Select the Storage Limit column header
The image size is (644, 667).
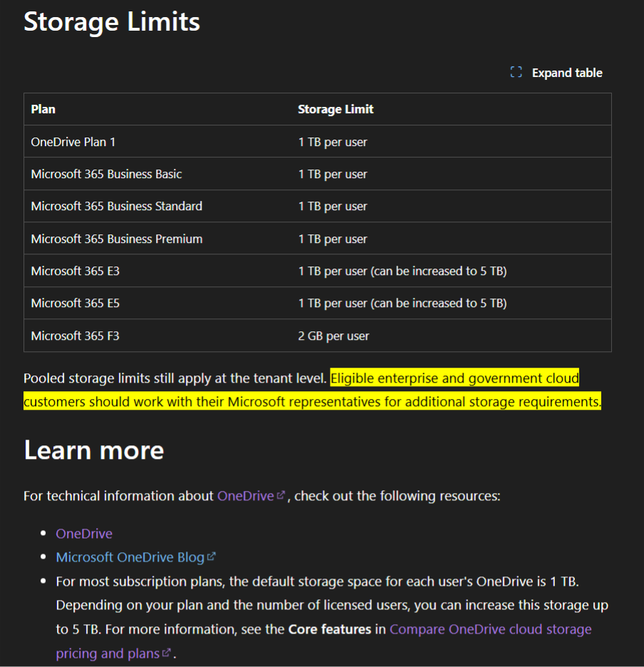coord(336,109)
